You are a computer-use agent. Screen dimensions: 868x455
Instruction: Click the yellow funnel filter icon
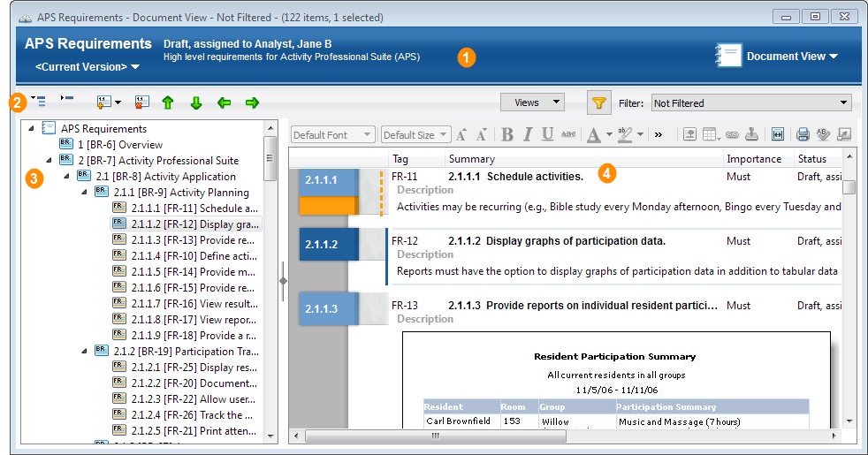click(x=599, y=102)
